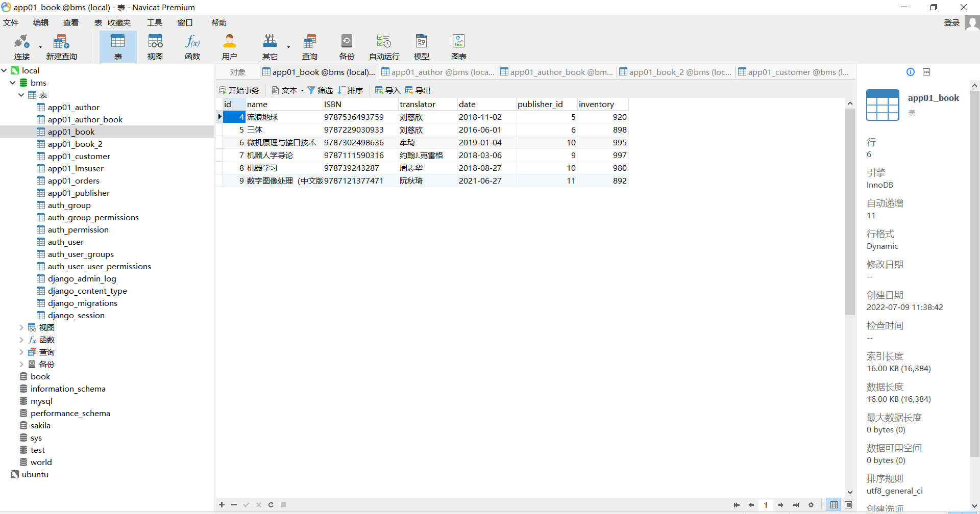
Task: Click the 导入 import button
Action: [x=387, y=90]
